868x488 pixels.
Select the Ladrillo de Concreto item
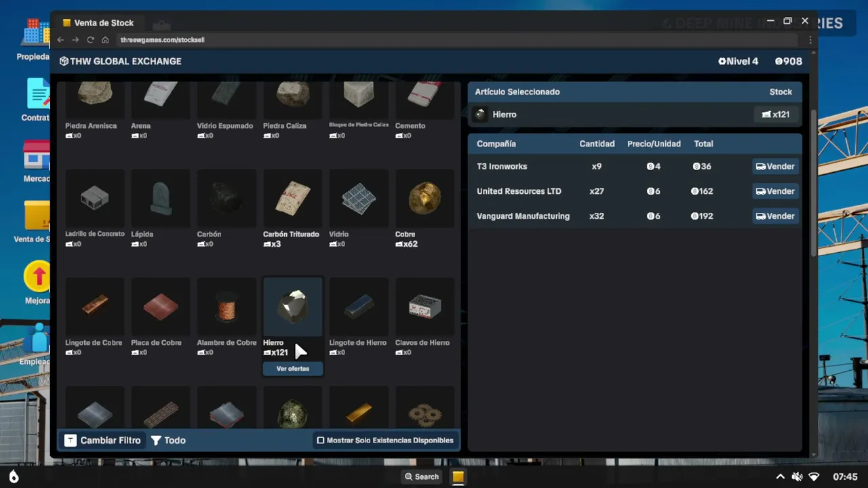(x=94, y=199)
